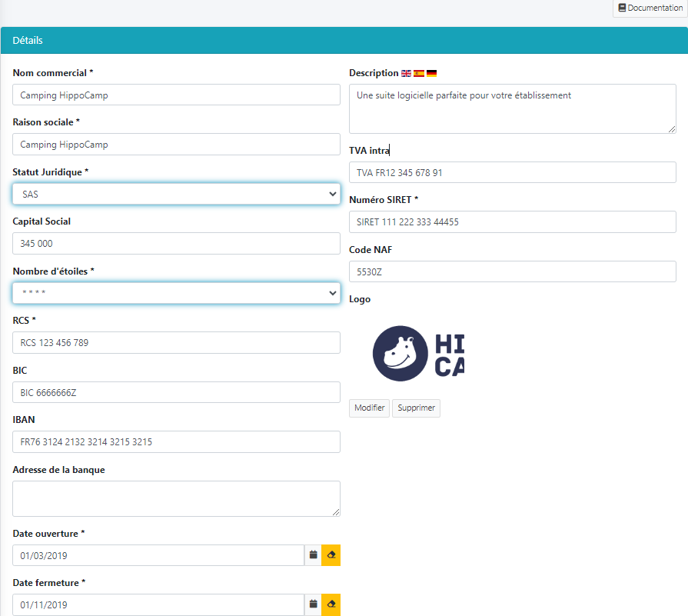
Task: Click inside the Description text area
Action: [x=512, y=108]
